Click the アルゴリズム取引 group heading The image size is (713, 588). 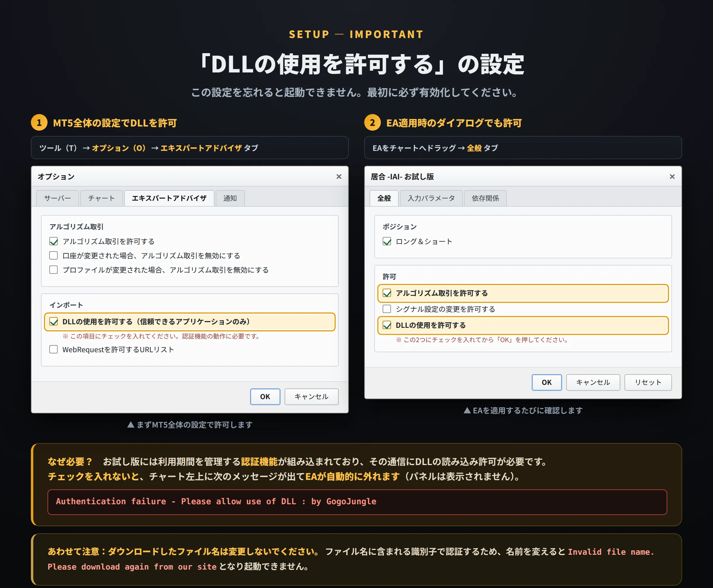[x=77, y=227]
